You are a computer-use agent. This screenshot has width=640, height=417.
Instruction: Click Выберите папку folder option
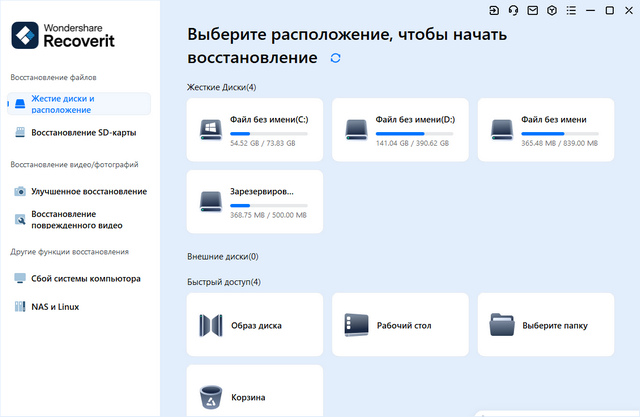[x=546, y=325]
